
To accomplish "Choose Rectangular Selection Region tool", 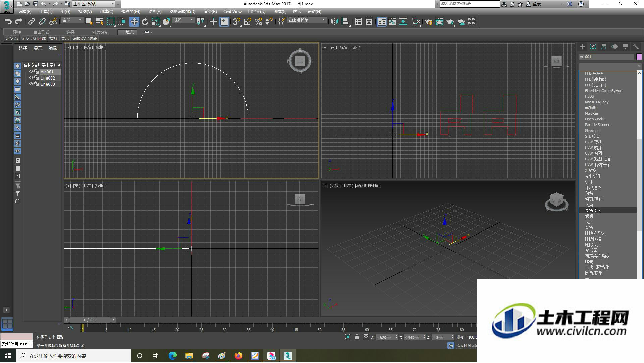I will 110,22.
